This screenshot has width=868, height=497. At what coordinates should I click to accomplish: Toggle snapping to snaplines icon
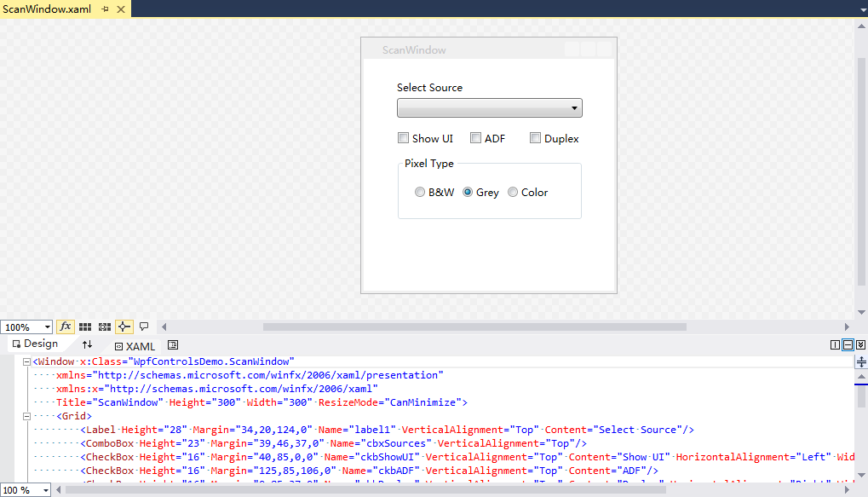[124, 327]
